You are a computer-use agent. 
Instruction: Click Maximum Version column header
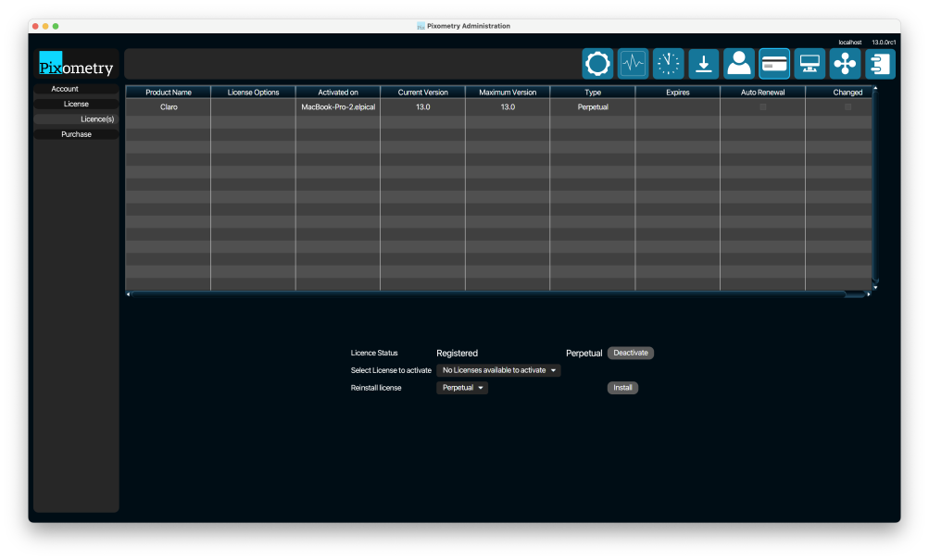click(508, 93)
